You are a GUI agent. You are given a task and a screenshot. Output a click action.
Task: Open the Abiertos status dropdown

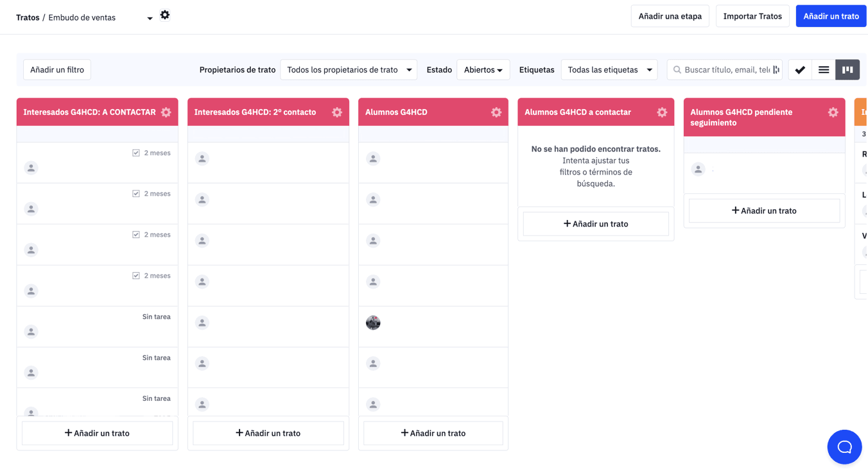coord(483,70)
